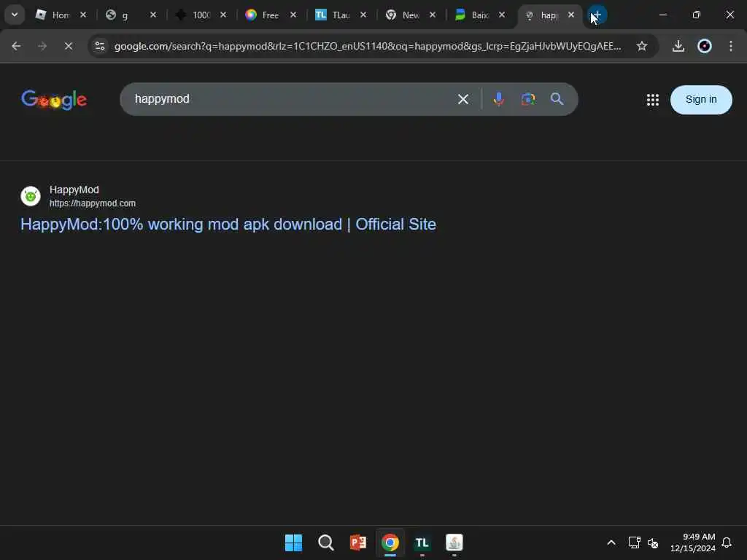747x560 pixels.
Task: Click the Chrome taskbar icon
Action: [390, 542]
